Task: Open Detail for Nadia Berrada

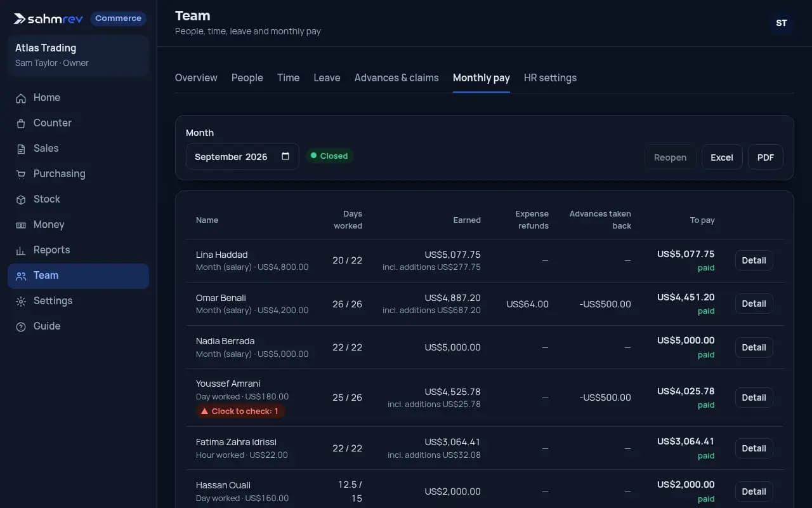Action: [x=754, y=347]
